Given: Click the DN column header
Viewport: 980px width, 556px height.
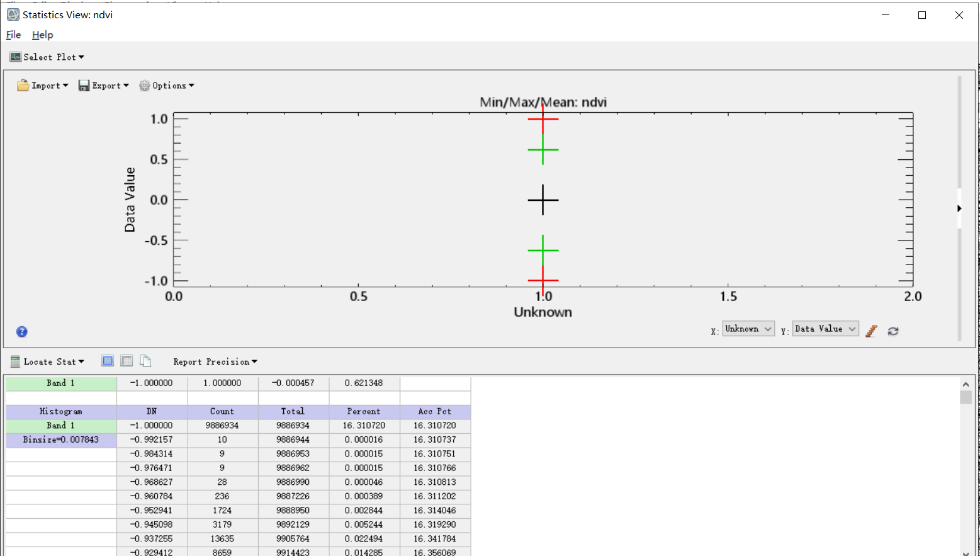Looking at the screenshot, I should click(x=152, y=411).
